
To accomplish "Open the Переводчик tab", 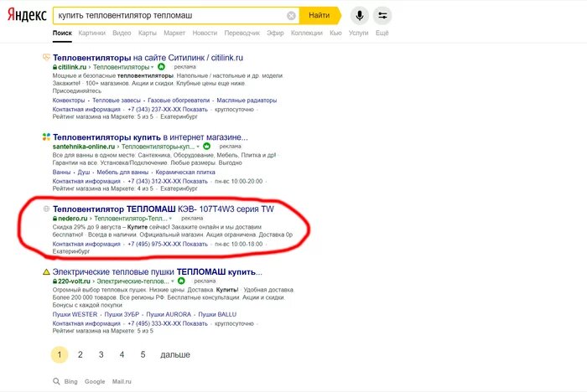I will coord(242,33).
